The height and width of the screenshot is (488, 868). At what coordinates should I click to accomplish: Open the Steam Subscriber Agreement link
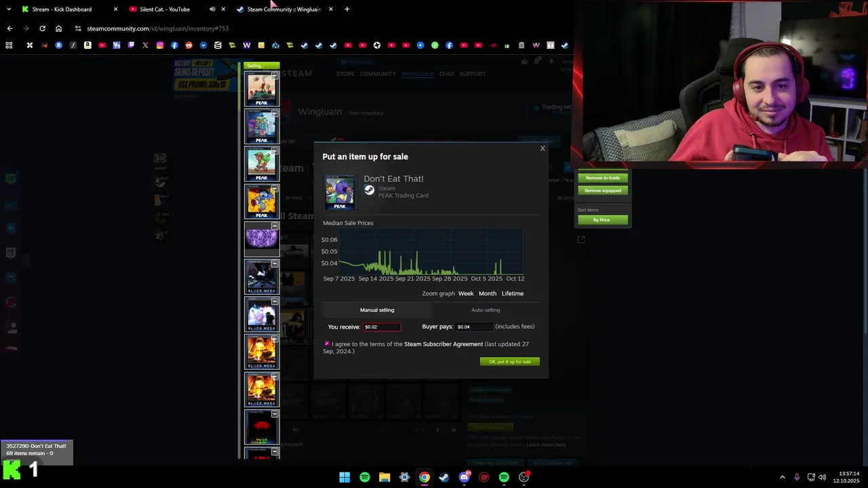point(443,344)
